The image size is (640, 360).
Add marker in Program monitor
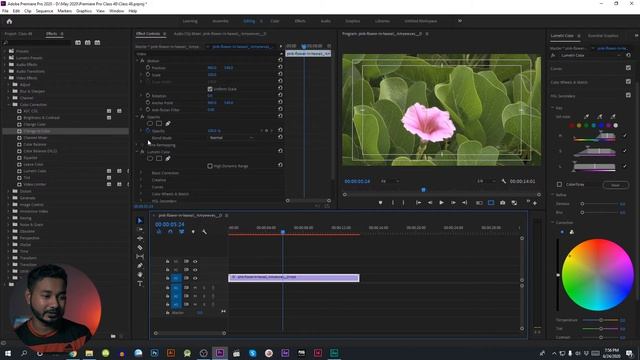(380, 202)
